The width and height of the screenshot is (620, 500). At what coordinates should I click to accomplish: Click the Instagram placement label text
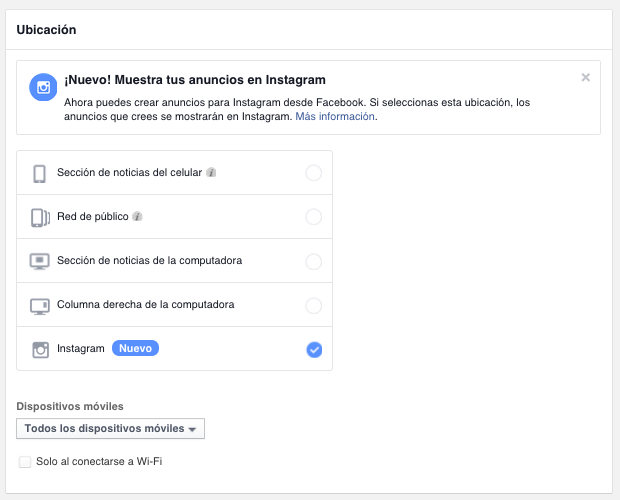pos(81,349)
